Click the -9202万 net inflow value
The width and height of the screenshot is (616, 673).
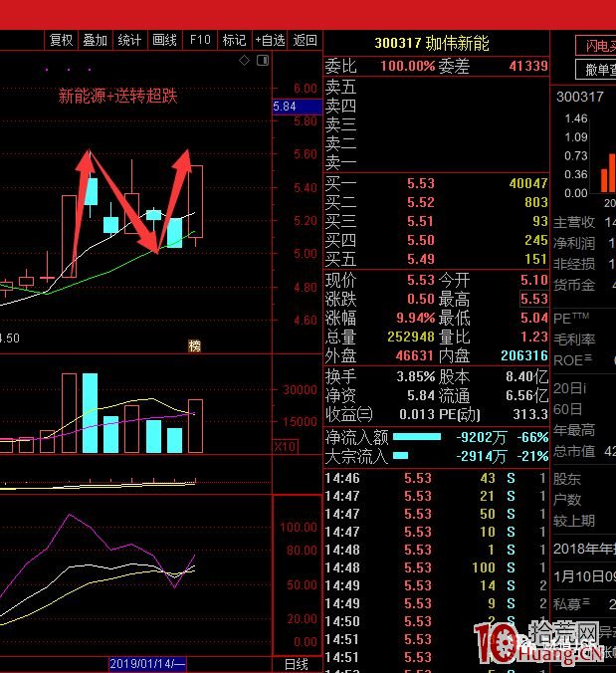[482, 437]
